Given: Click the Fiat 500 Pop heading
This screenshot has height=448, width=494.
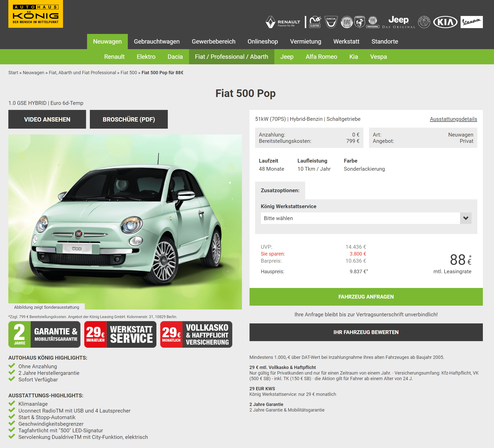Looking at the screenshot, I should pos(245,93).
